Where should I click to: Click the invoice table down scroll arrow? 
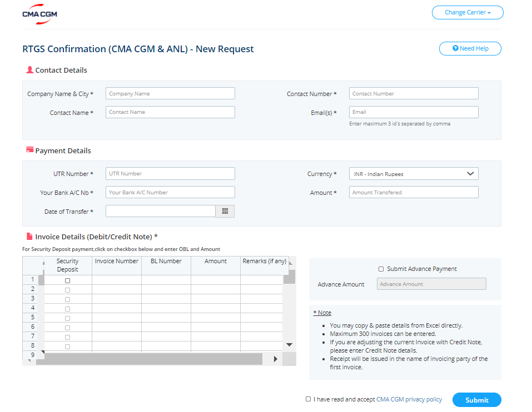point(289,345)
